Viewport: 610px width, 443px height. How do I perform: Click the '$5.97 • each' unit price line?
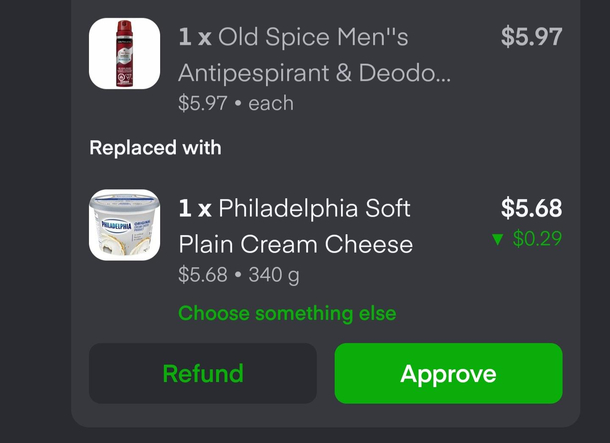[x=236, y=103]
